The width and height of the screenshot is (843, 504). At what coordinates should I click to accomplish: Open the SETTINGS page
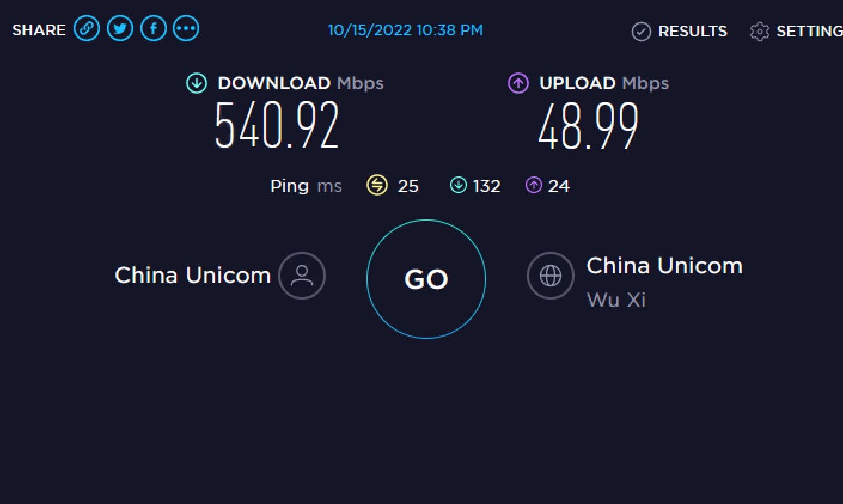810,31
